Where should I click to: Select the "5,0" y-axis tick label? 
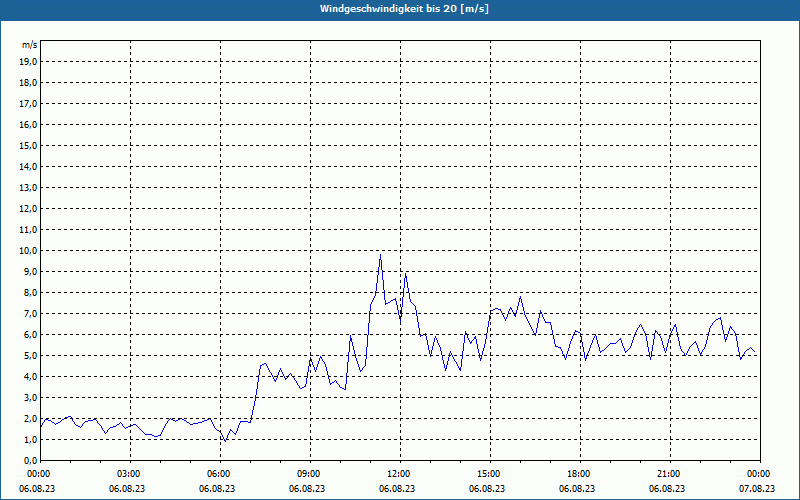(x=30, y=356)
